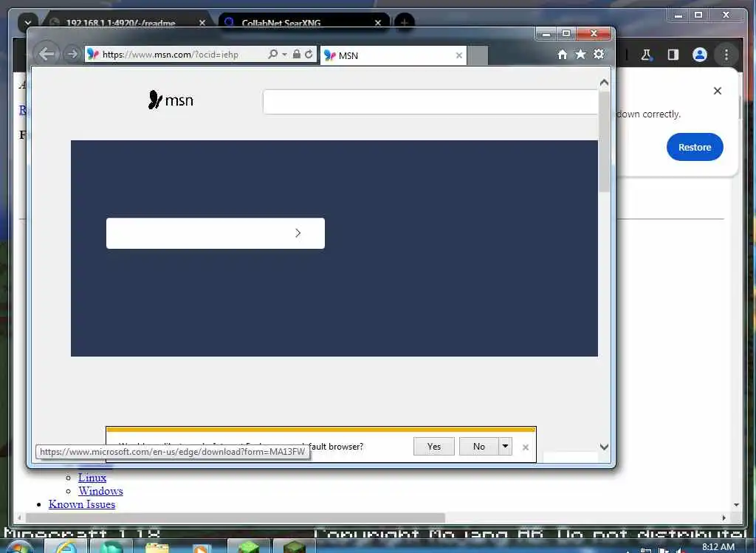The image size is (756, 553).
Task: Toggle Chrome's side panel
Action: (673, 55)
